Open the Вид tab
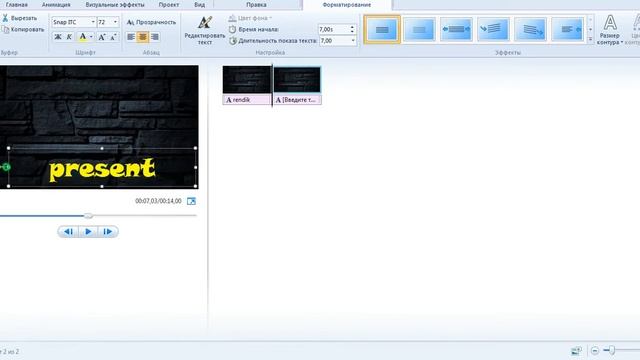 [x=200, y=5]
